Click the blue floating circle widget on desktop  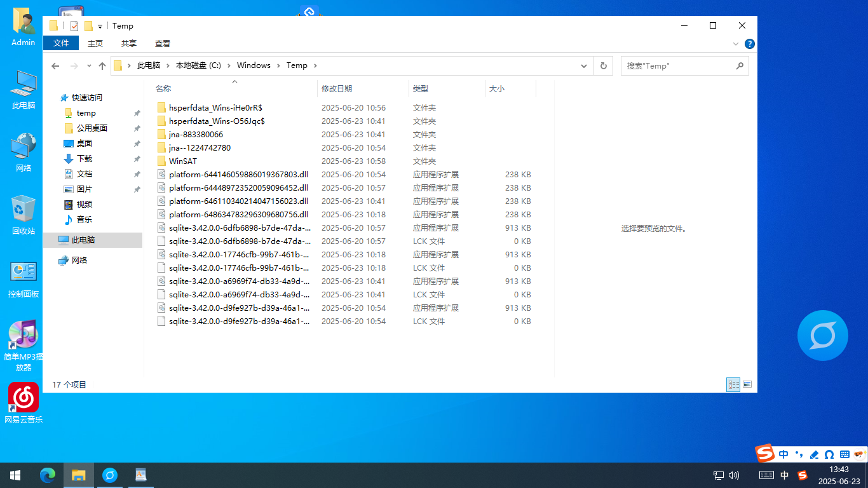(x=823, y=335)
